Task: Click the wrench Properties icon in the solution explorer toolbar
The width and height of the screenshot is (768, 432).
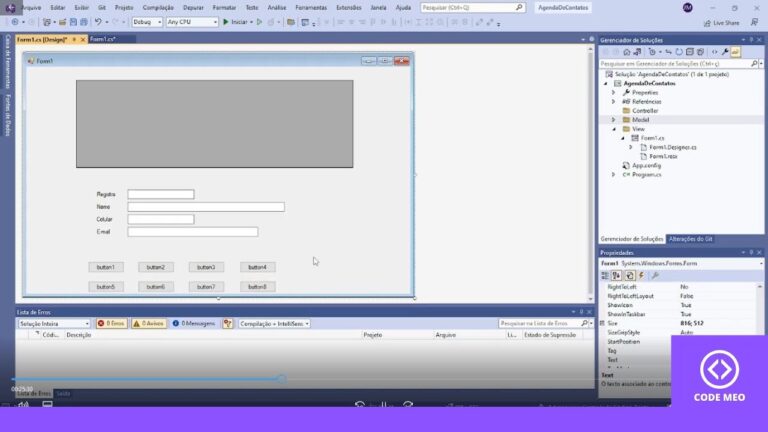Action: pyautogui.click(x=725, y=52)
